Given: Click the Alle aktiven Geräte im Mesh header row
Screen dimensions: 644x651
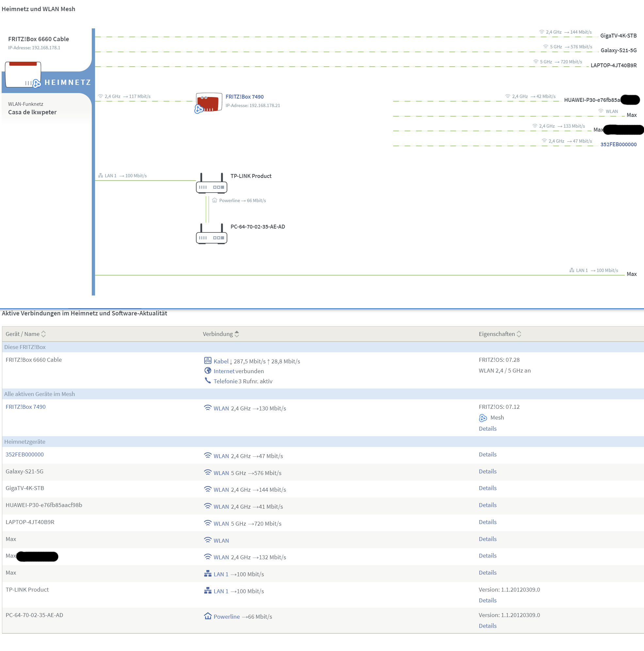Looking at the screenshot, I should [323, 394].
